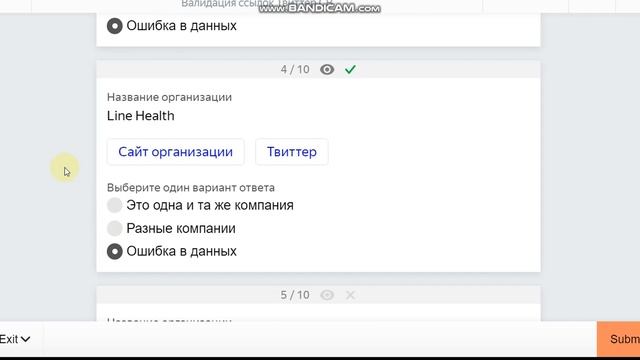Viewport: 640px width, 360px height.
Task: Toggle the eye icon for task 4/10
Action: point(327,69)
